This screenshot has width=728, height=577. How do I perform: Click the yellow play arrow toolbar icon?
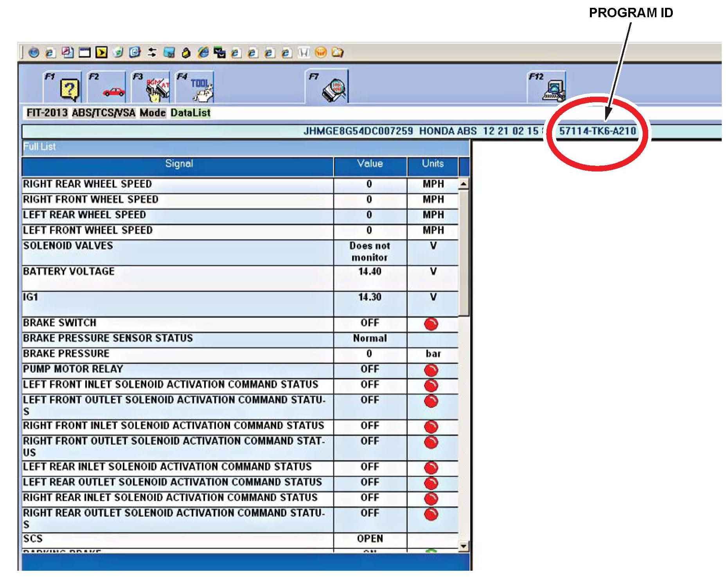tap(101, 52)
